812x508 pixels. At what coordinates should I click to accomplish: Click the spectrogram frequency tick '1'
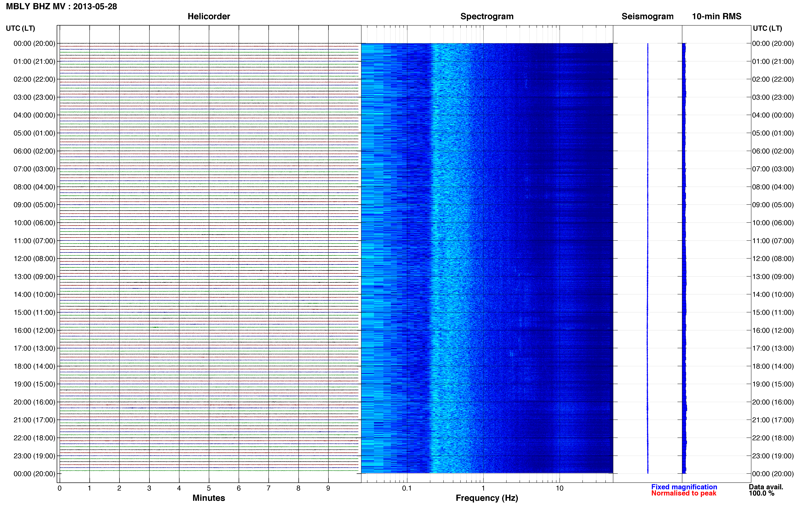click(483, 488)
